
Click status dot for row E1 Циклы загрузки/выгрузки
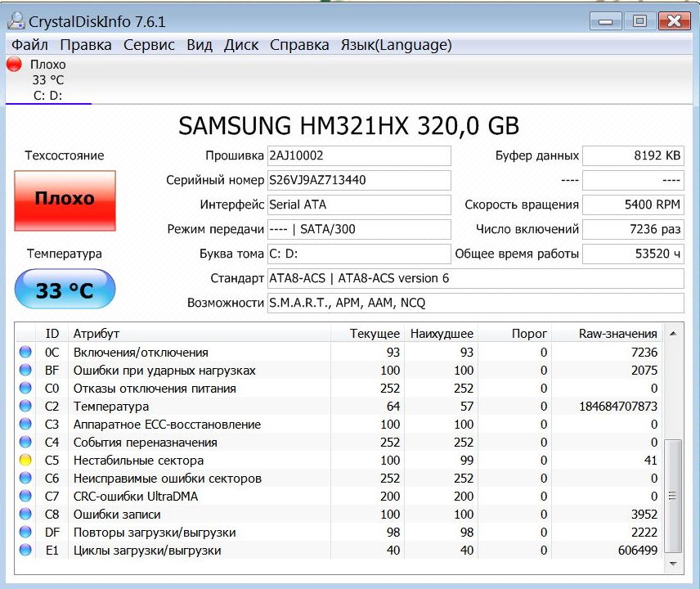tap(25, 550)
